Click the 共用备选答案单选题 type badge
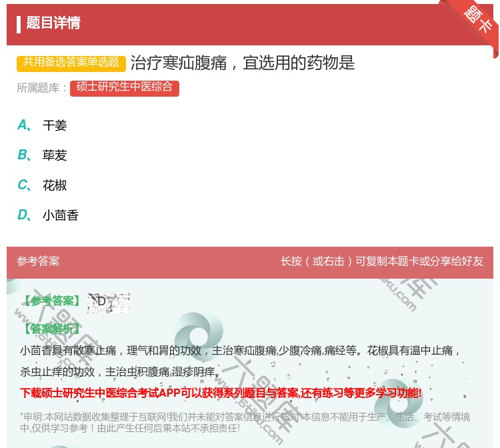The width and height of the screenshot is (500, 448). (x=71, y=63)
